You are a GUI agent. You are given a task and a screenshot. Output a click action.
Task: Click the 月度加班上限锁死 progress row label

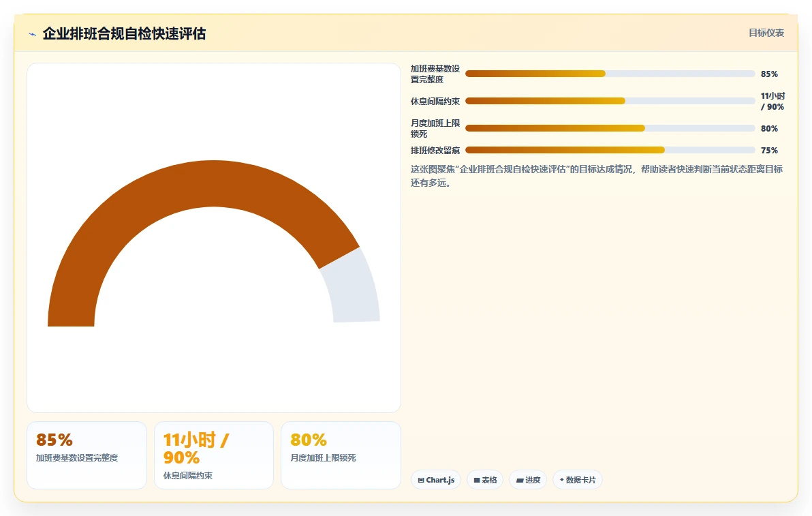pyautogui.click(x=435, y=128)
